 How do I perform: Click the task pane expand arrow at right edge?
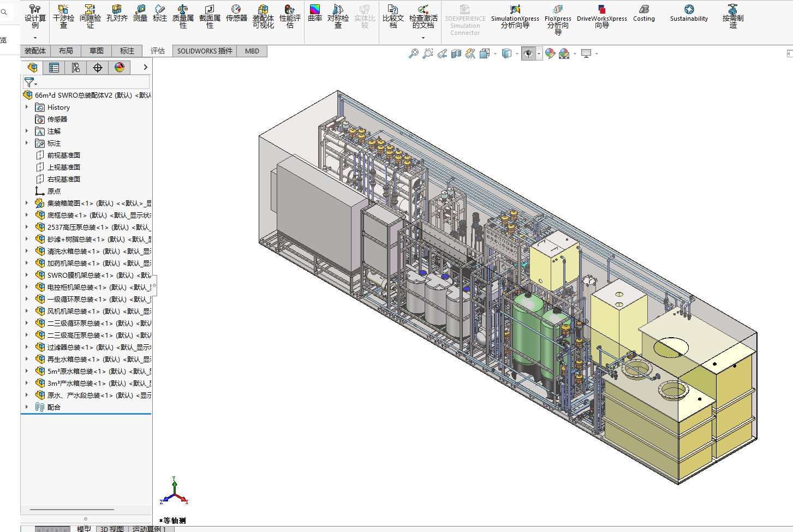(789, 53)
